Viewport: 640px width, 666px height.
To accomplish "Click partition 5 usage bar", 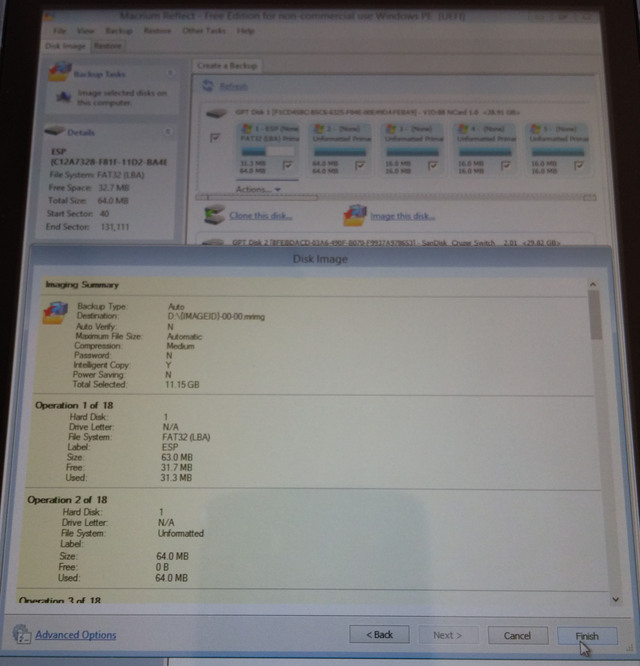I will pos(558,151).
